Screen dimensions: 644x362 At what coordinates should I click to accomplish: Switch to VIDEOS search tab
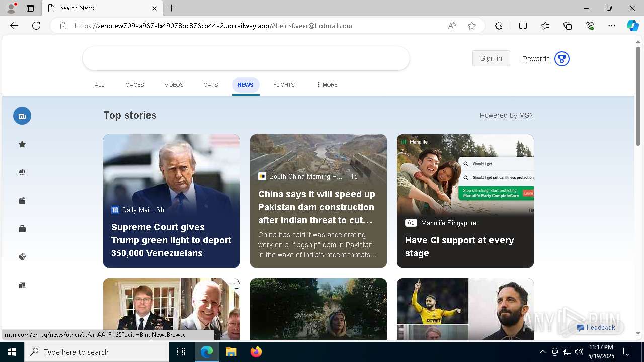(174, 85)
